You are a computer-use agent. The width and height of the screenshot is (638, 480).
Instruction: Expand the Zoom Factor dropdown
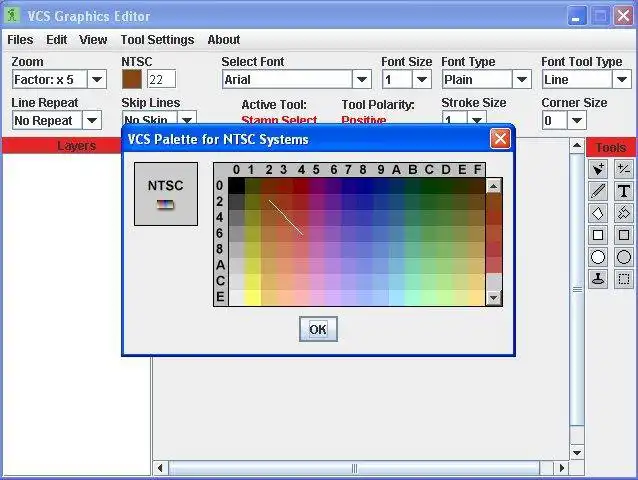[x=97, y=79]
